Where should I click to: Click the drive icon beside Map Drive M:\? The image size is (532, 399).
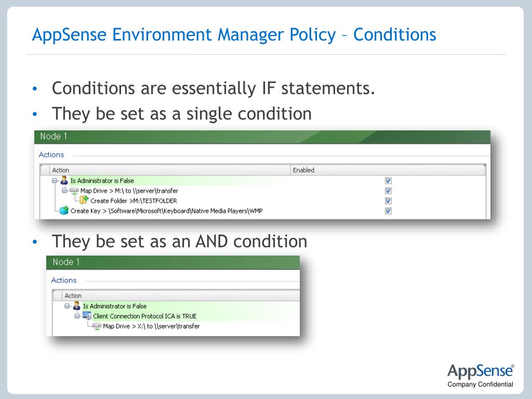74,191
